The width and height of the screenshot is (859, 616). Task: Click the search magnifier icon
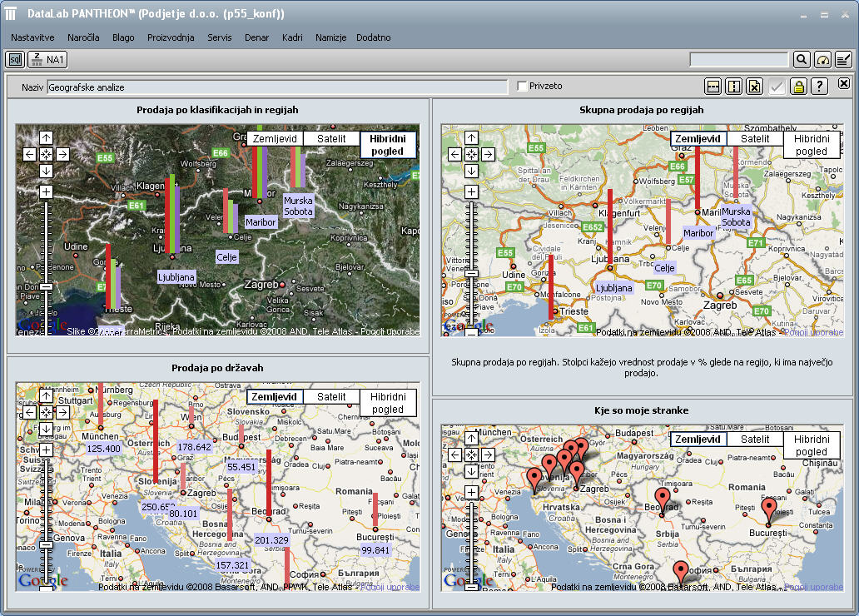coord(801,59)
